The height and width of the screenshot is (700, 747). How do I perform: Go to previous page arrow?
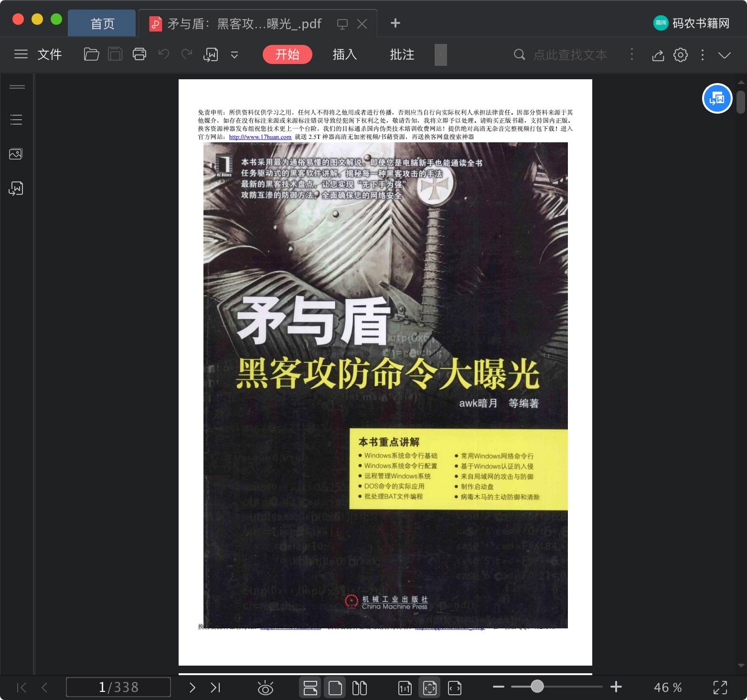(x=44, y=688)
